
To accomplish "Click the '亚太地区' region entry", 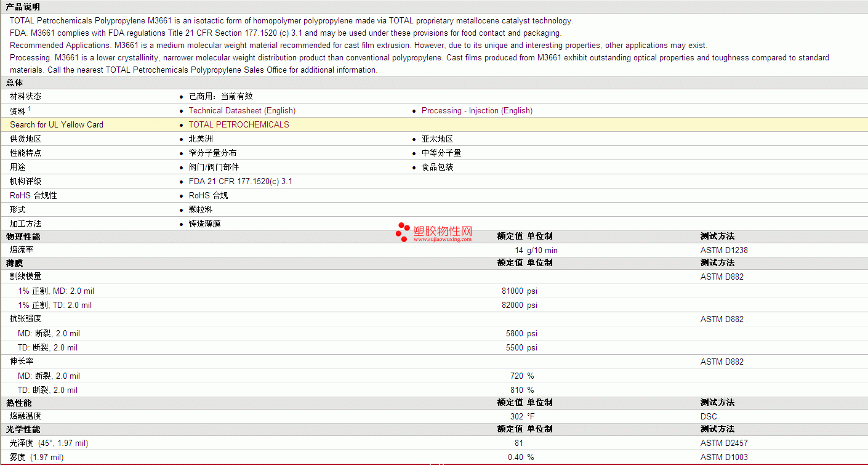I will [x=438, y=139].
